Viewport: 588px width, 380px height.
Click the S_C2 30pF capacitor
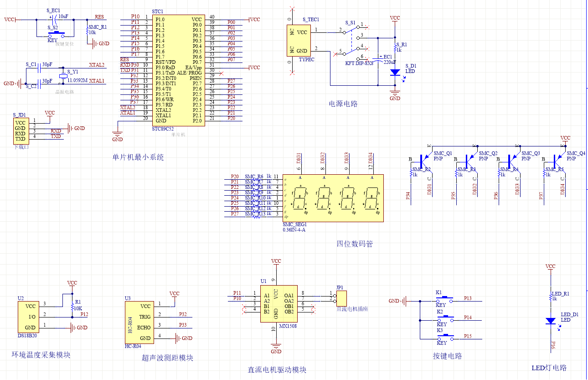pyautogui.click(x=39, y=83)
